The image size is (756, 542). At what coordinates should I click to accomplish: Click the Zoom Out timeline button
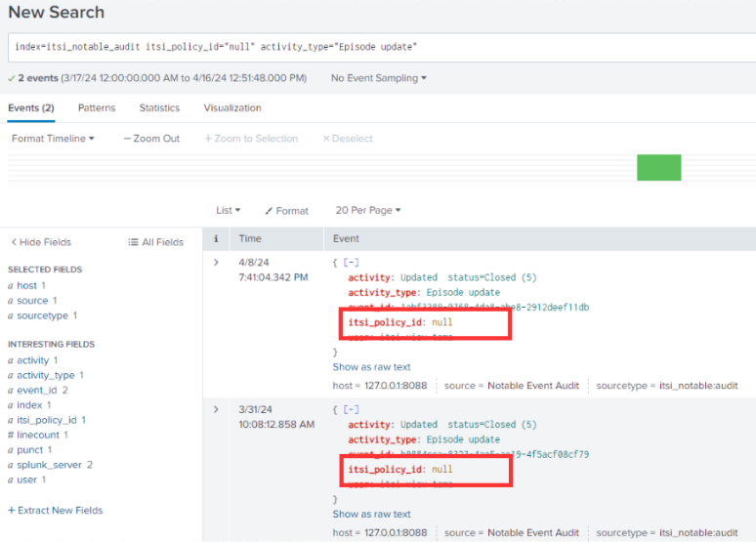point(151,139)
